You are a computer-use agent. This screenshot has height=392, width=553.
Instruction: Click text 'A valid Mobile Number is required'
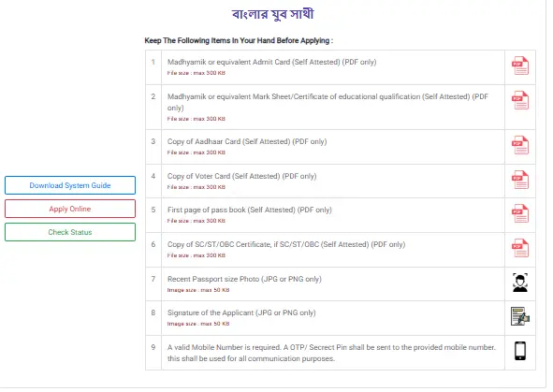click(x=225, y=347)
